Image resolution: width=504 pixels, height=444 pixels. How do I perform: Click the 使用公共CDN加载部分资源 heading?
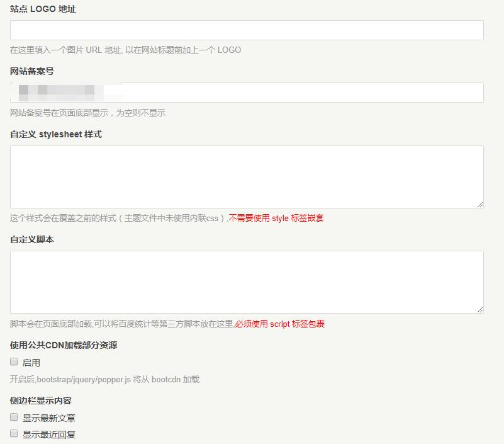(x=64, y=345)
